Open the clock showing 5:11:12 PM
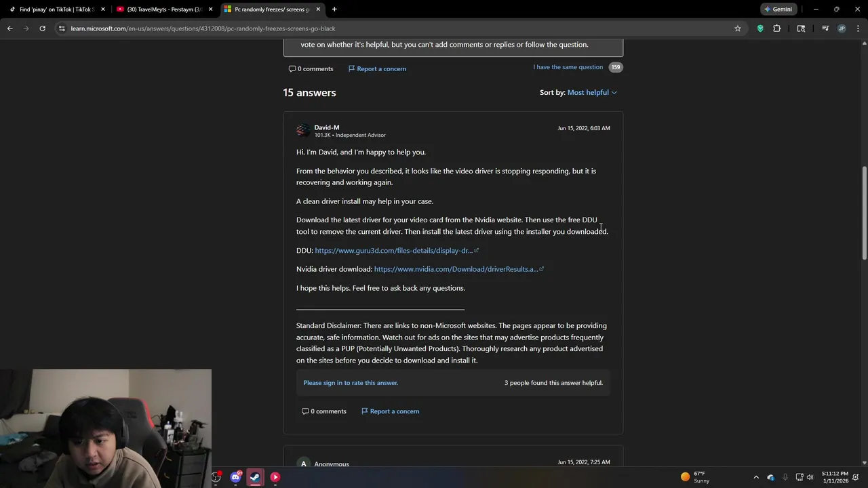The height and width of the screenshot is (488, 868). point(834,477)
